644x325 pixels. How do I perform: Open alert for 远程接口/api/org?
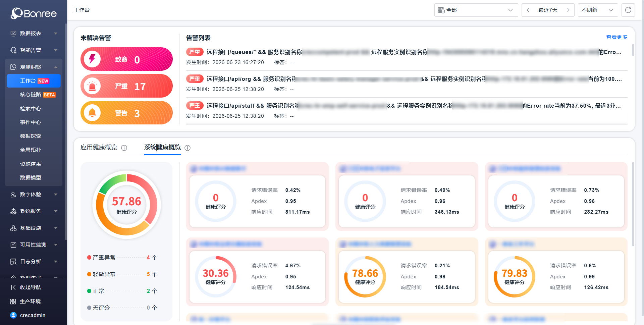(407, 84)
